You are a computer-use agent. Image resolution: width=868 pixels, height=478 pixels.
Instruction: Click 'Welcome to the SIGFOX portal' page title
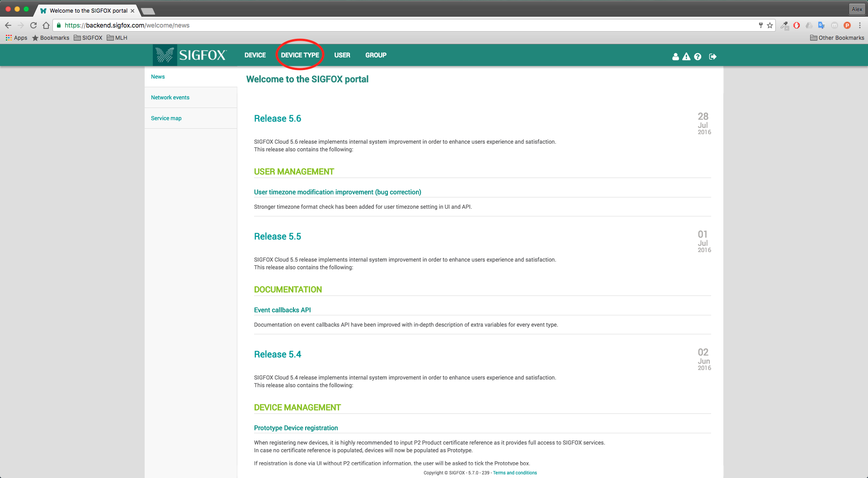pyautogui.click(x=307, y=79)
